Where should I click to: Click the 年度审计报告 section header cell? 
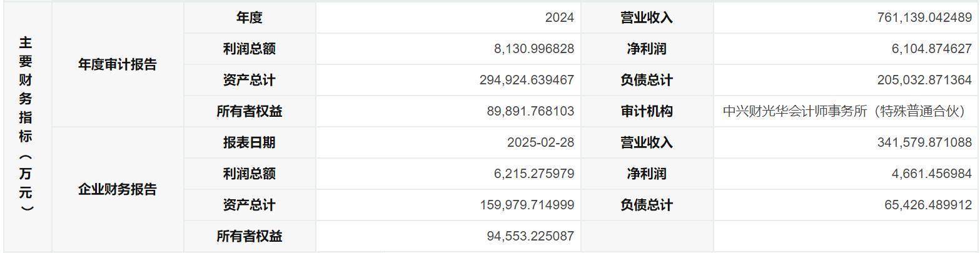click(118, 64)
